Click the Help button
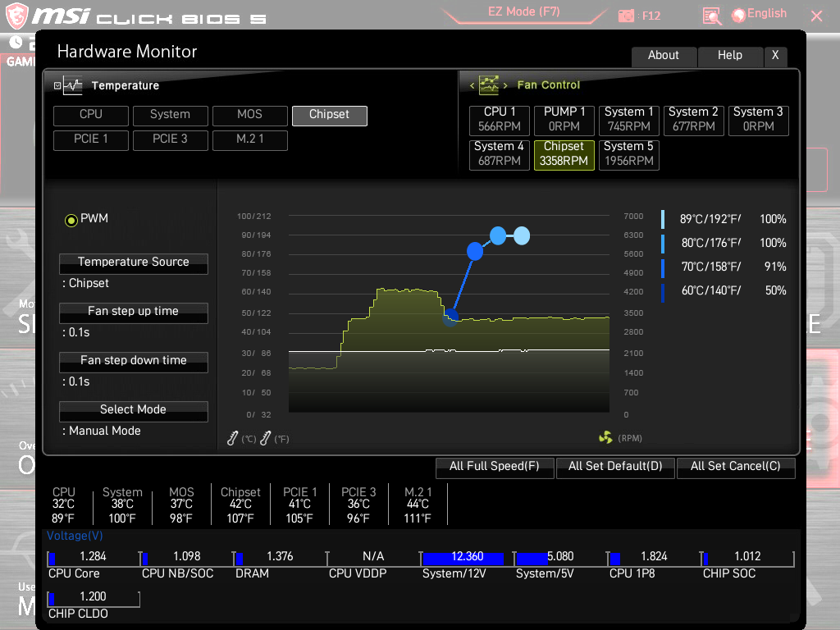Viewport: 840px width, 630px height. click(x=730, y=56)
